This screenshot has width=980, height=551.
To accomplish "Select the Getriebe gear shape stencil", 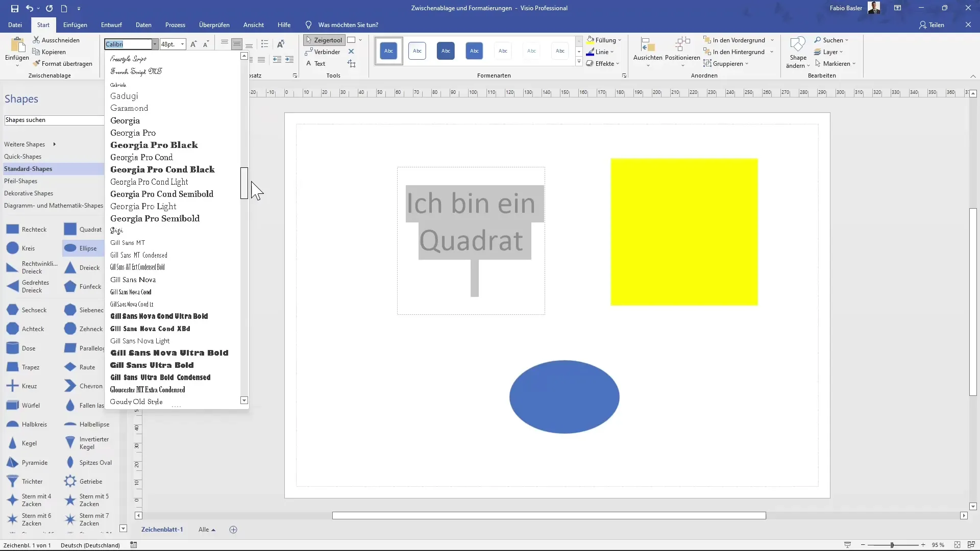I will pos(83,482).
